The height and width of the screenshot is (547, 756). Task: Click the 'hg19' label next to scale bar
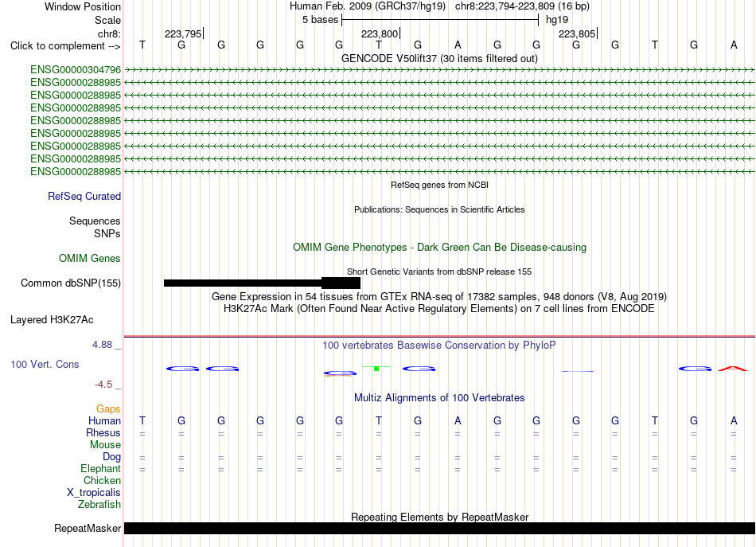[x=557, y=20]
